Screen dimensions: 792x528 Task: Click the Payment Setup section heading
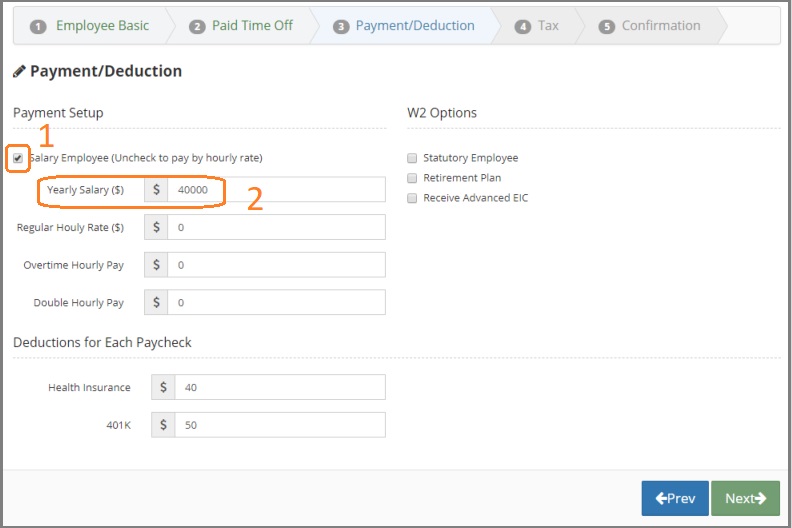pos(58,113)
